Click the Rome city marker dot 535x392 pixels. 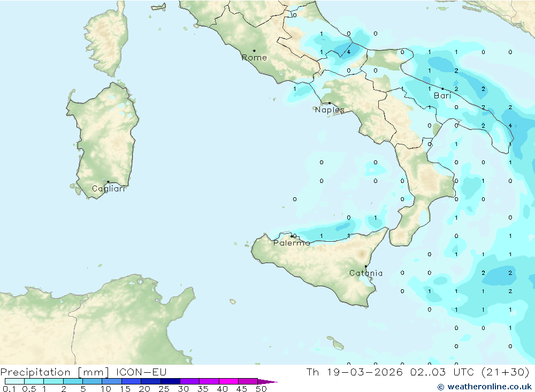(254, 50)
